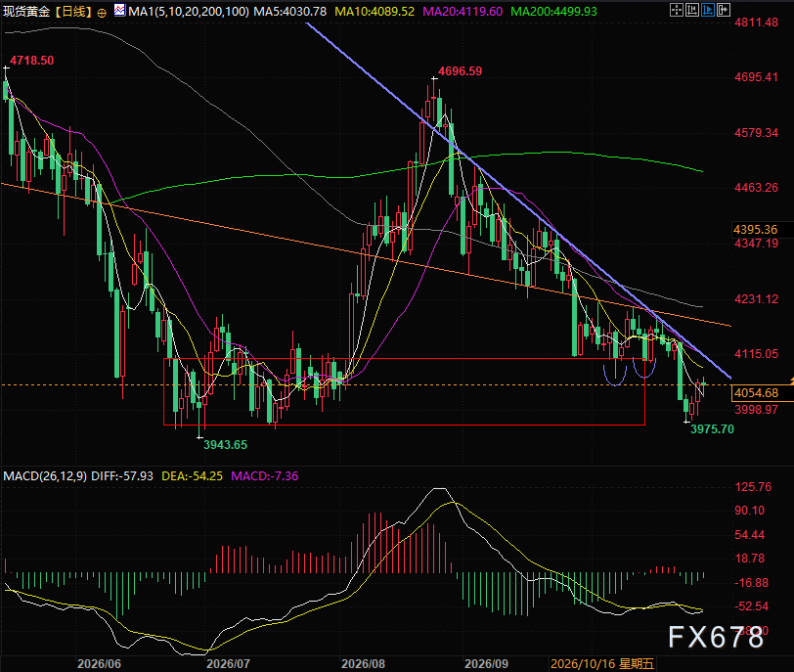
Task: Click the MA20:4119.60 value
Action: click(x=463, y=11)
